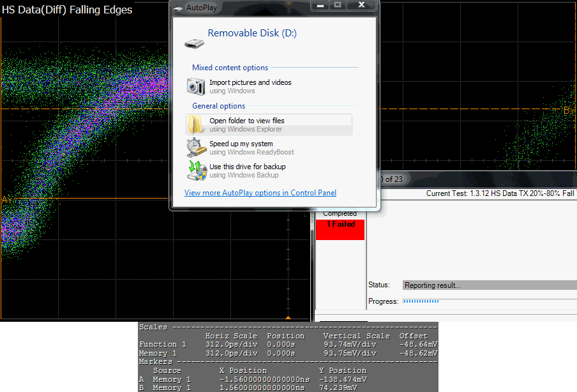The height and width of the screenshot is (392, 577).
Task: Click the camera icon for importing pictures
Action: point(196,86)
